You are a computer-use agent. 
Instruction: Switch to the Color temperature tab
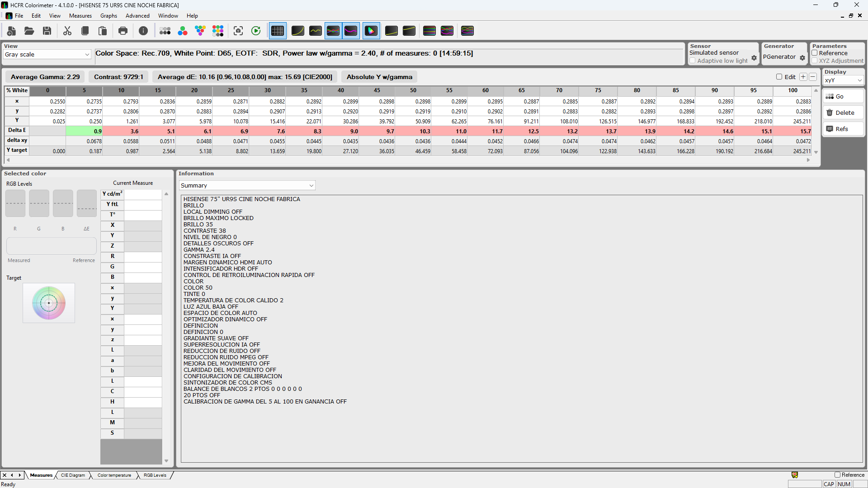tap(114, 475)
